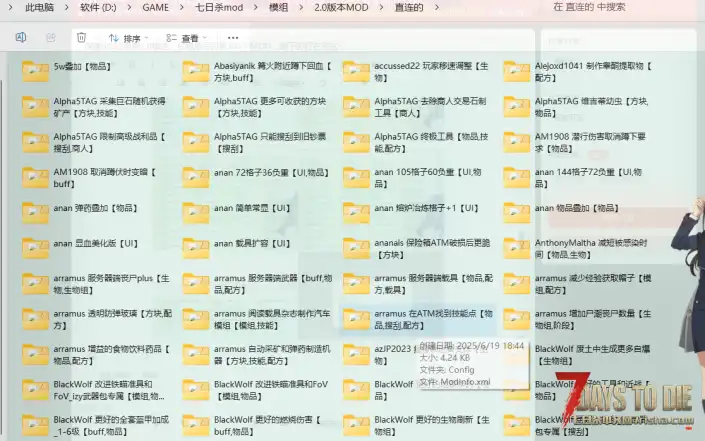Select the Alpha5TAG 更多可收获的方块 folder icon

point(196,107)
